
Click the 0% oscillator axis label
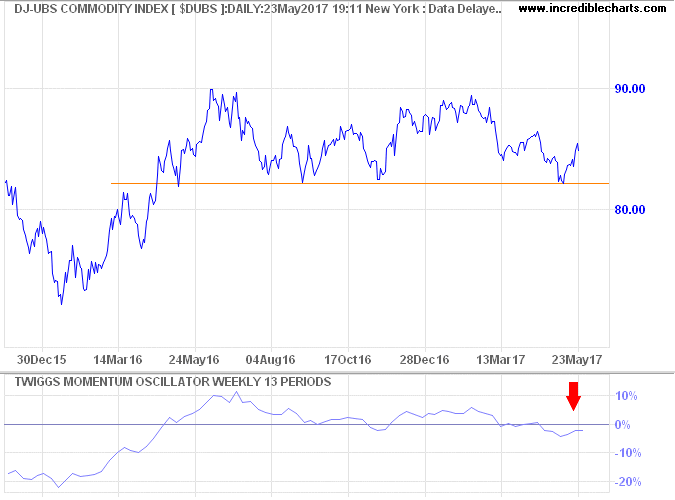[x=622, y=425]
